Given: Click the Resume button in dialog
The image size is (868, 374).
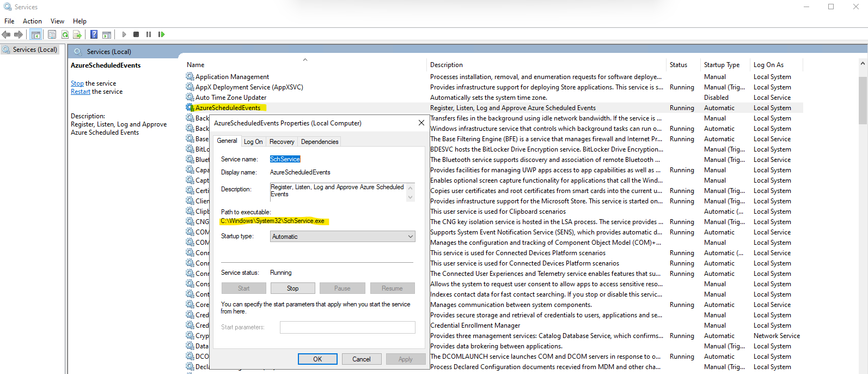Looking at the screenshot, I should tap(392, 288).
